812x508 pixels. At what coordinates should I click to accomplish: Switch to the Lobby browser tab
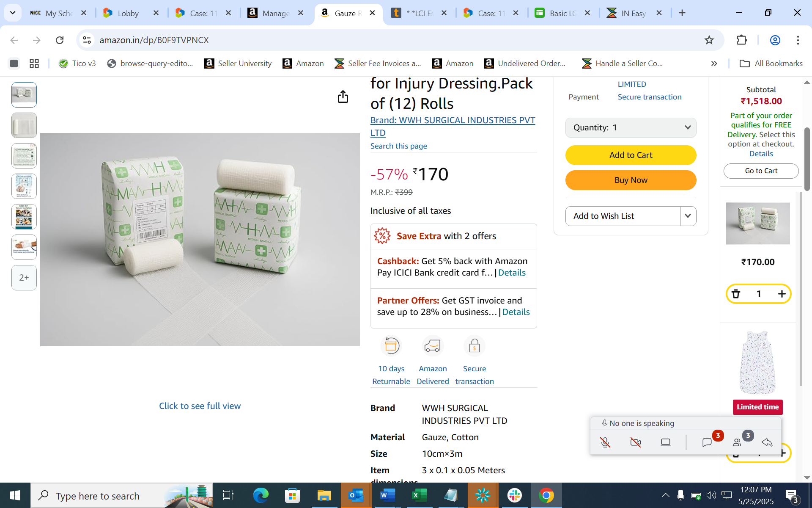coord(128,13)
